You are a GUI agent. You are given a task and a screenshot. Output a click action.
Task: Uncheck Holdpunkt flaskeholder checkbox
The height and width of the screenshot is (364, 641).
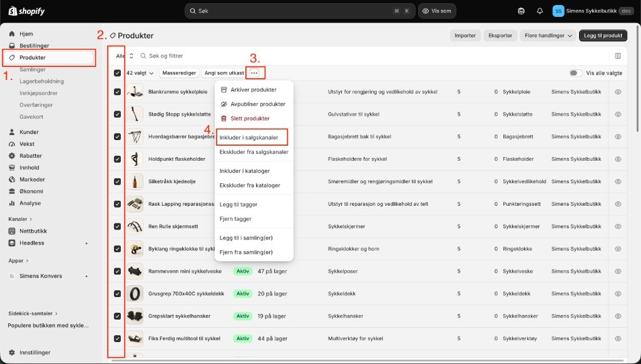117,159
